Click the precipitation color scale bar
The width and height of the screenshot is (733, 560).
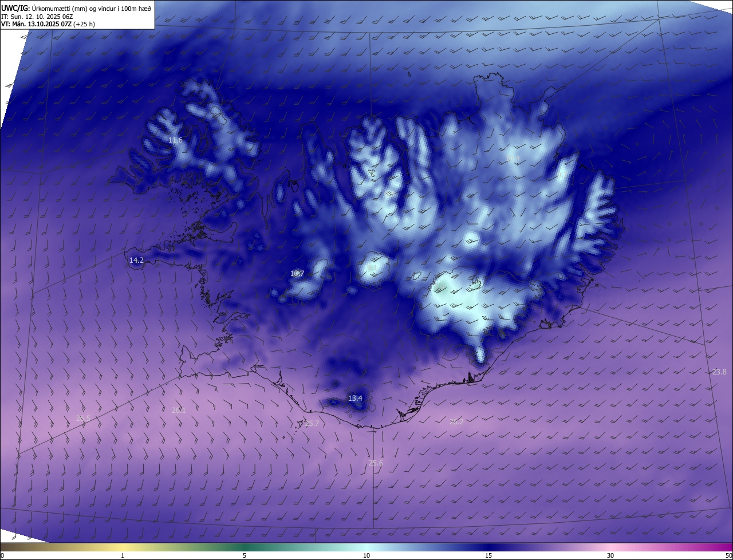pos(366,547)
